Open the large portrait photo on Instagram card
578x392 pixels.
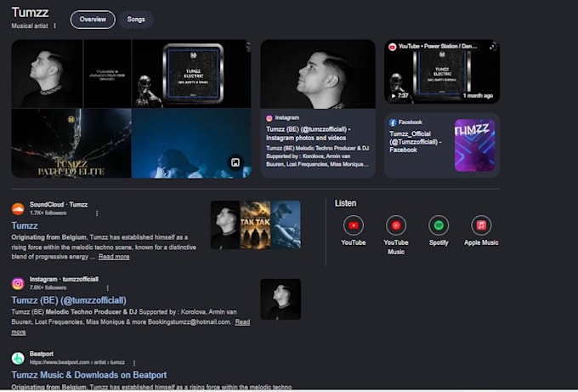point(318,74)
